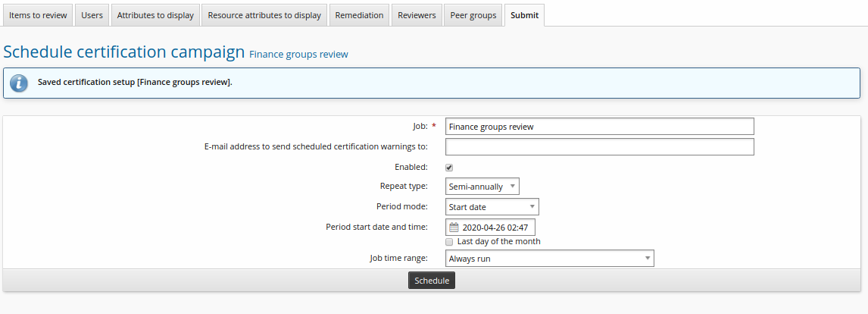The image size is (868, 314).
Task: Expand the Period mode dropdown
Action: 492,207
